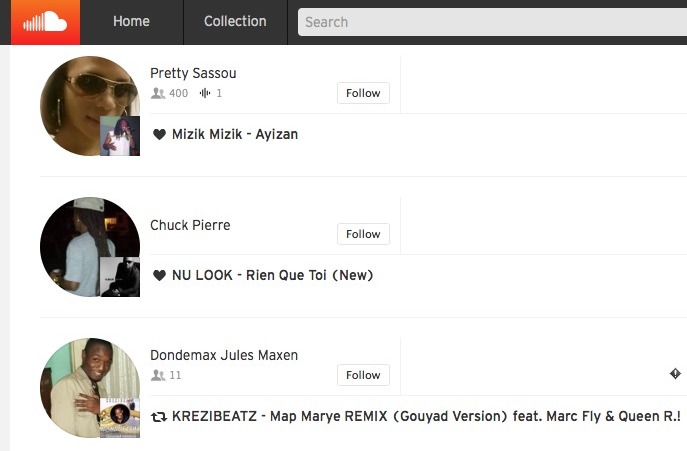Click Pretty Sassou's track count waveform icon
This screenshot has height=451, width=687.
(x=205, y=93)
